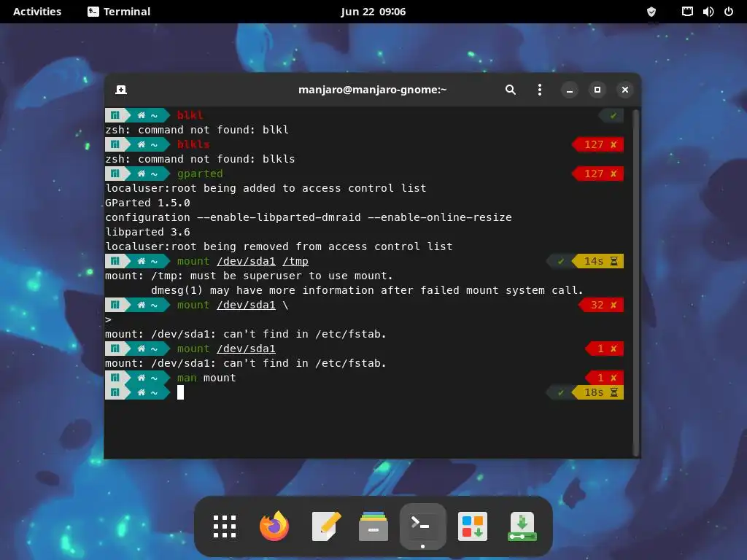Click the '32' exit code badge
This screenshot has height=560, width=747.
pos(601,305)
